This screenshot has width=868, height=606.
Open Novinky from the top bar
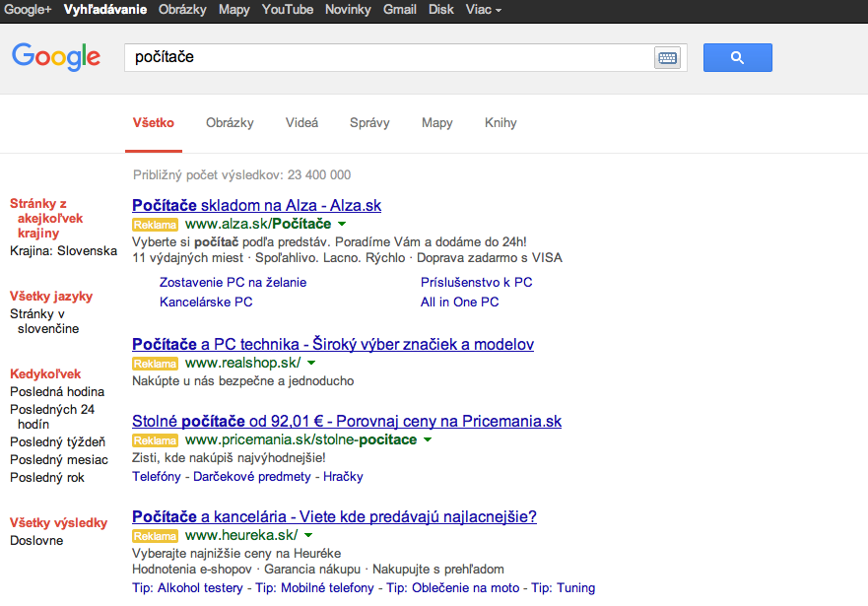point(348,10)
